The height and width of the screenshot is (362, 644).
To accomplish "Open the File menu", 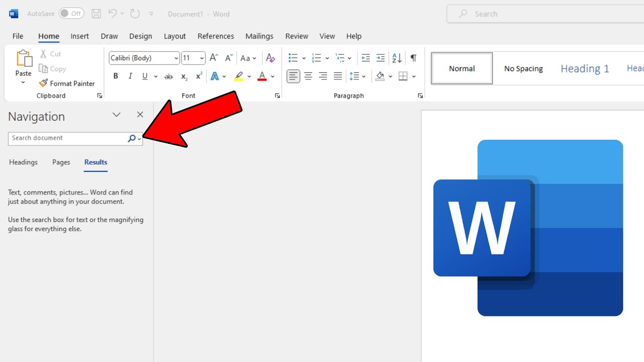I will coord(18,36).
